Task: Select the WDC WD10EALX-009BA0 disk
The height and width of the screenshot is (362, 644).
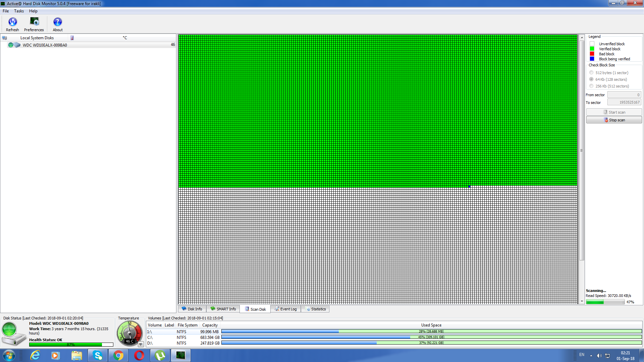Action: point(45,45)
